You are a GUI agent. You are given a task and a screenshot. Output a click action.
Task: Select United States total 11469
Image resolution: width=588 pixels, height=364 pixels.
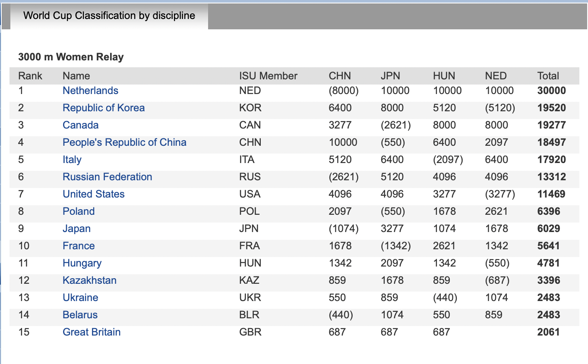tap(552, 194)
